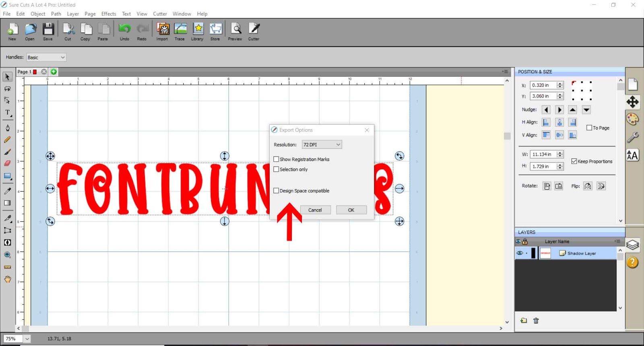Screen dimensions: 644x346
Task: Click Cancel in Export Options dialog
Action: click(315, 210)
